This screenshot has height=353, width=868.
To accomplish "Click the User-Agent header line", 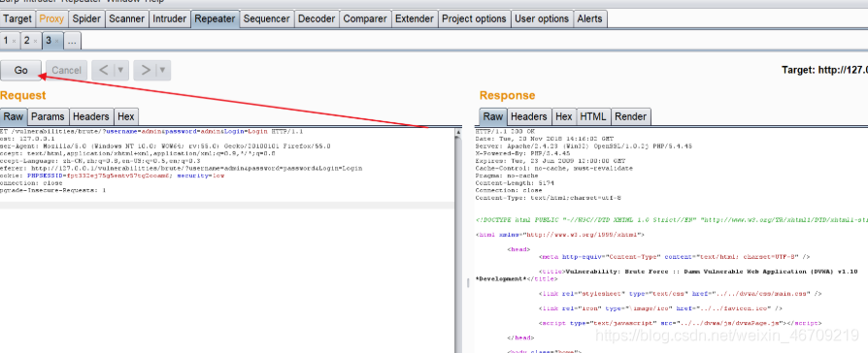I will pyautogui.click(x=165, y=146).
